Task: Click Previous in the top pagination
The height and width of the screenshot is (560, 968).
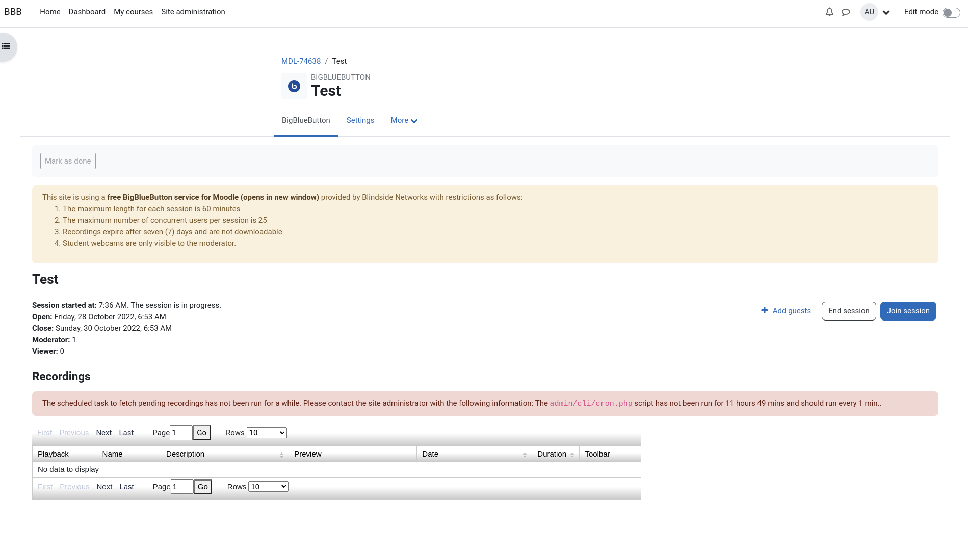Action: 74,433
